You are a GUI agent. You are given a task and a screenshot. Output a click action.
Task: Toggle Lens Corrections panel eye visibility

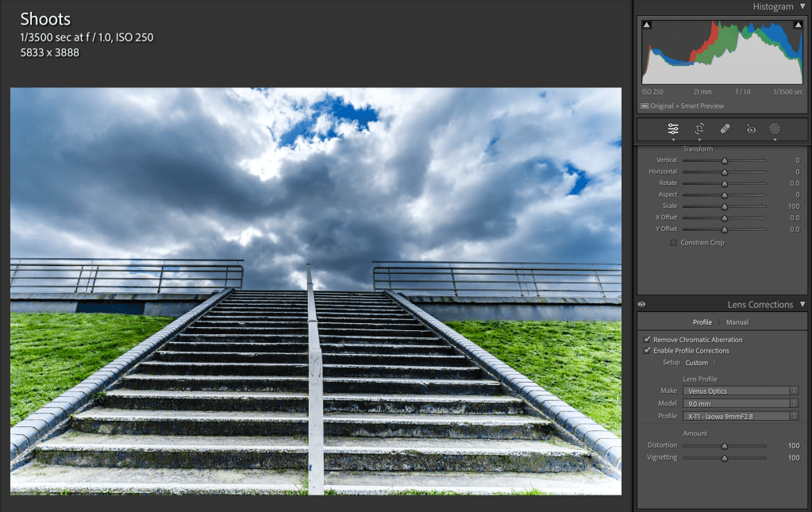point(641,305)
